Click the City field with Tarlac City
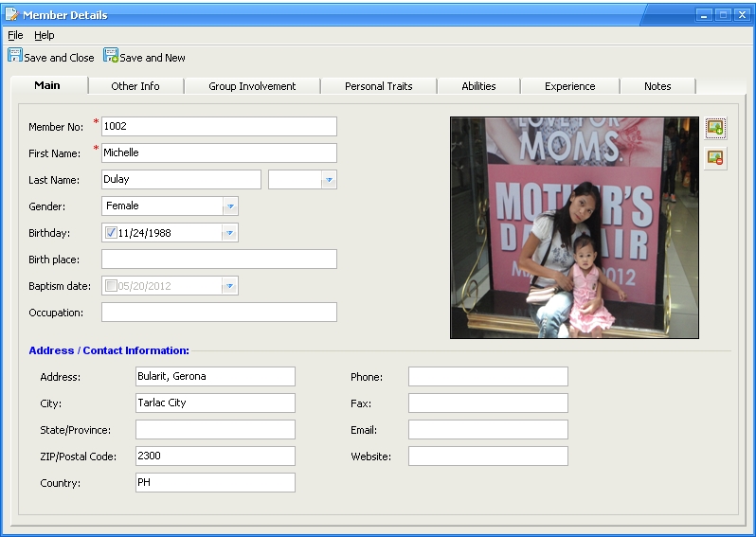This screenshot has width=756, height=537. [215, 403]
